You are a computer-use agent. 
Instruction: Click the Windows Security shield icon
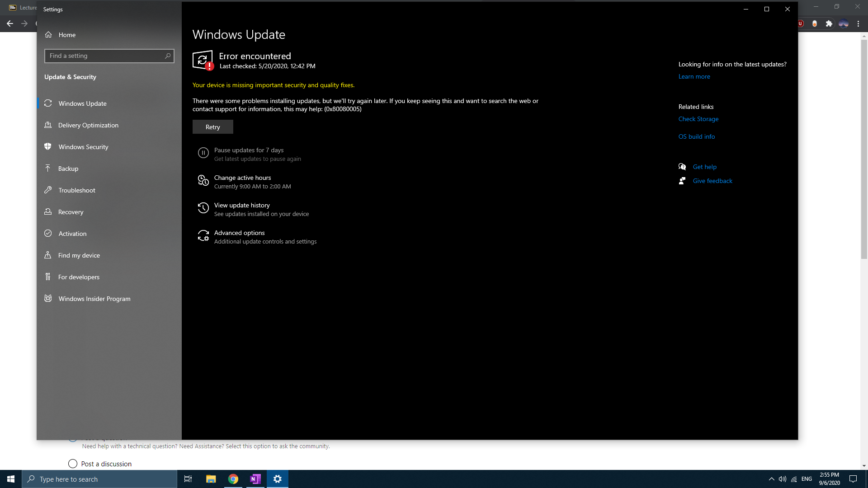tap(48, 147)
